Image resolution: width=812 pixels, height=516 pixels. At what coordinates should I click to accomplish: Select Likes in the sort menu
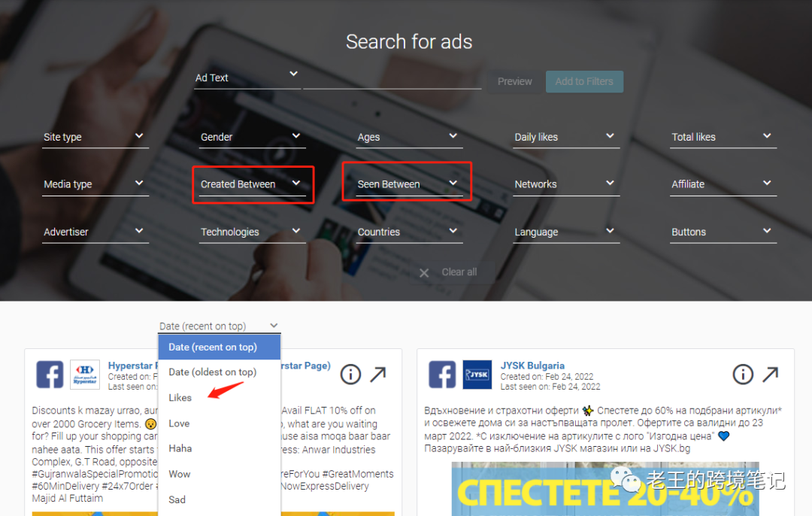tap(180, 397)
